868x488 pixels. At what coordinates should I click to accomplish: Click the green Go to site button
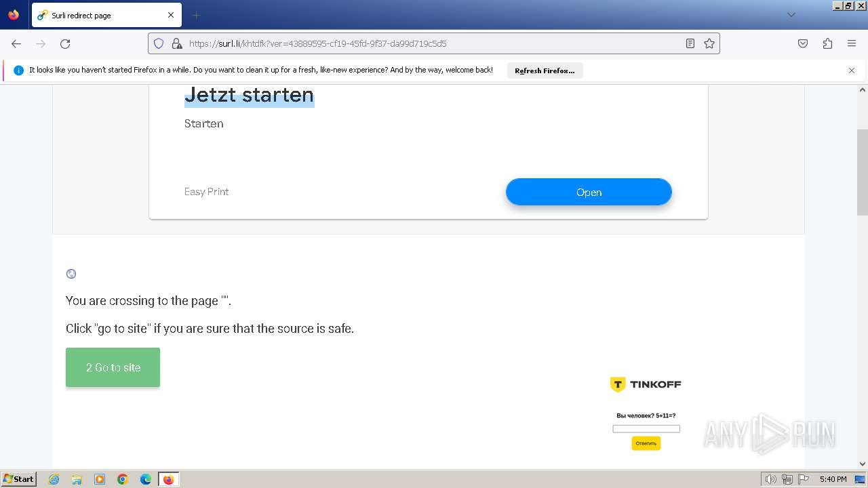(x=113, y=367)
